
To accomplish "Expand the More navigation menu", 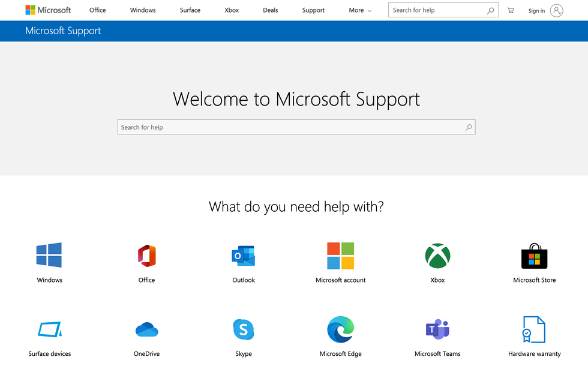I will pos(359,10).
